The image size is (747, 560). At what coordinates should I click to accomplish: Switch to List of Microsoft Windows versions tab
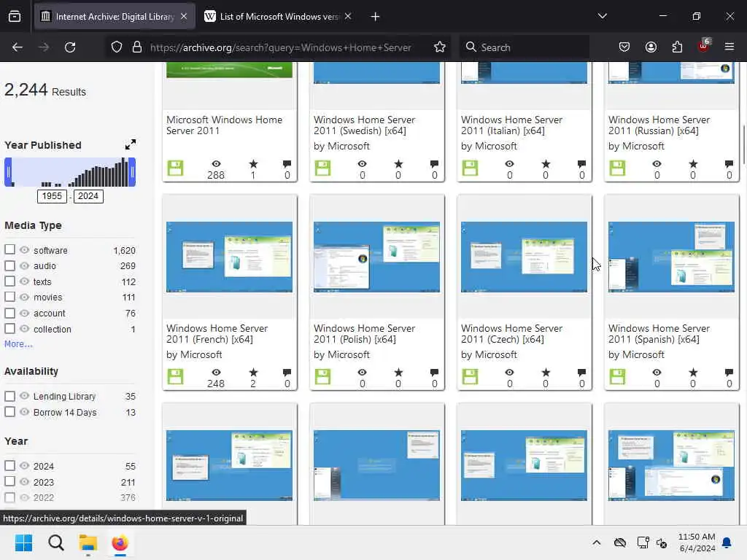[278, 17]
